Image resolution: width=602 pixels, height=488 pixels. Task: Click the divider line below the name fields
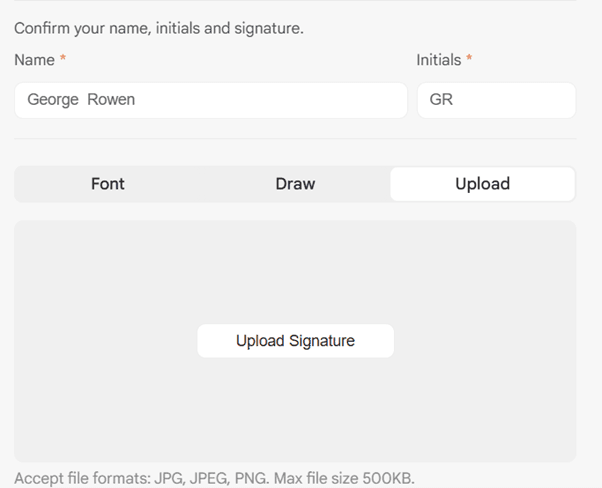click(295, 138)
